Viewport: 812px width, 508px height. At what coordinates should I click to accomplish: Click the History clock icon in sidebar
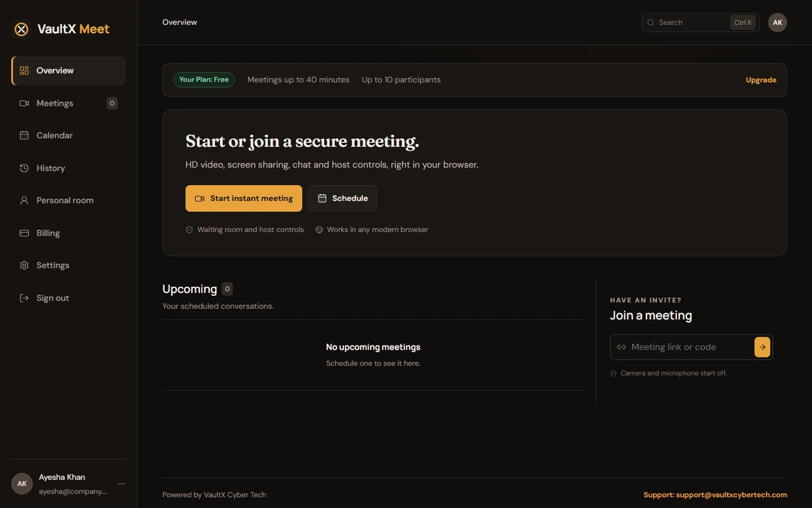[x=24, y=168]
